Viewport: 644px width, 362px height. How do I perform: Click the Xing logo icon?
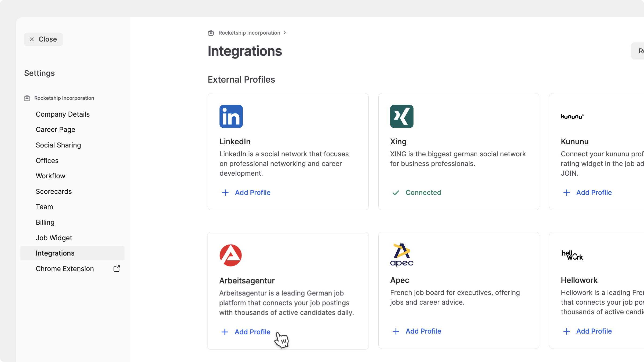click(x=402, y=116)
